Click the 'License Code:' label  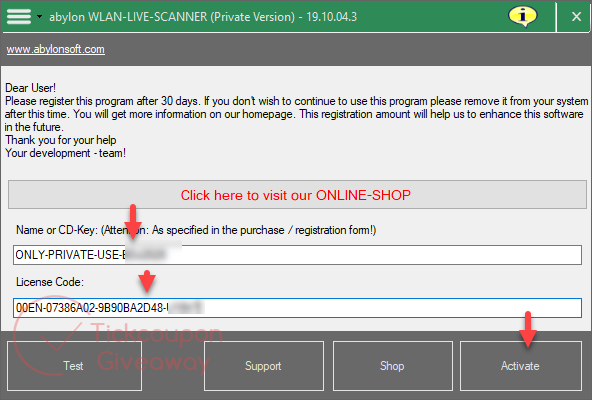pyautogui.click(x=50, y=282)
